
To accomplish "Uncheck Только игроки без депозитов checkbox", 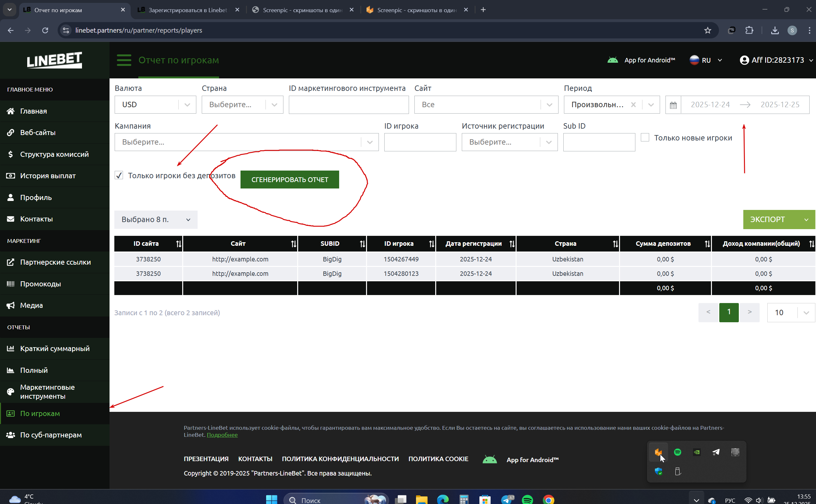I will (x=119, y=175).
